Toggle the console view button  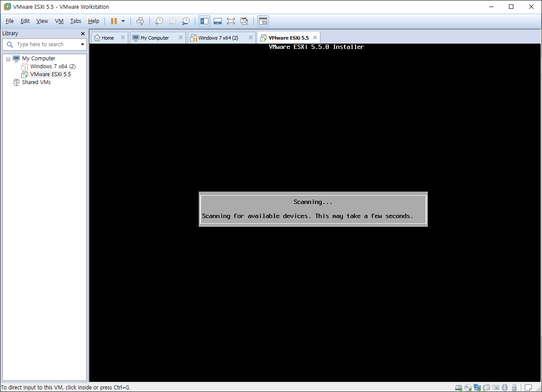[263, 21]
